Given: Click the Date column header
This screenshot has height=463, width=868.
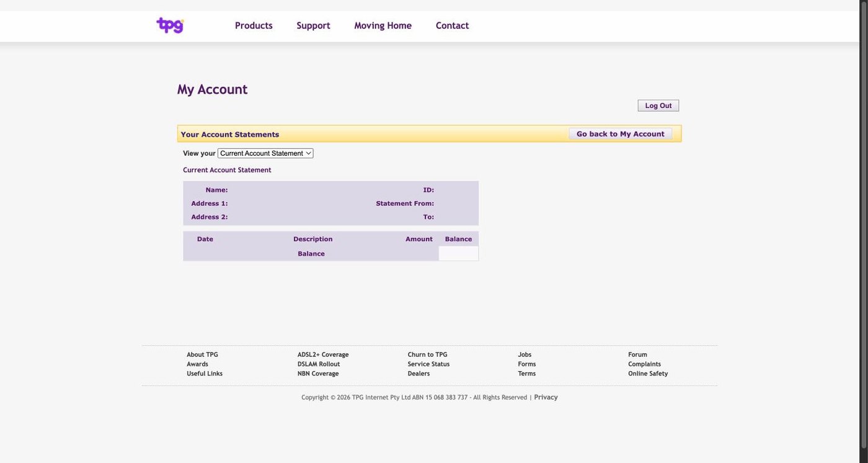Looking at the screenshot, I should (x=205, y=239).
